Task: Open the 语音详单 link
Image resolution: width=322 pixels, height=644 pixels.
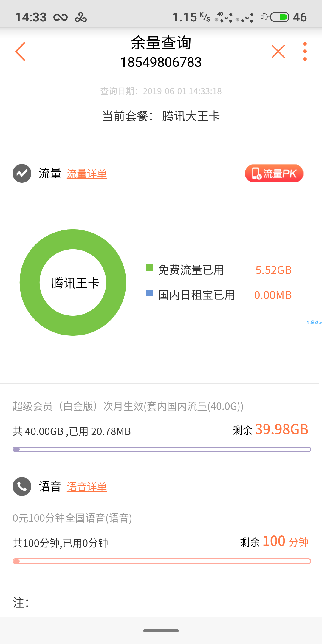Action: (x=87, y=487)
